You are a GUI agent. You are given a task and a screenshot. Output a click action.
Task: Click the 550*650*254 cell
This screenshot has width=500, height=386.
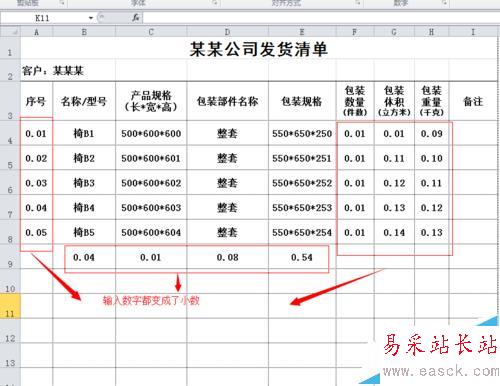point(302,232)
